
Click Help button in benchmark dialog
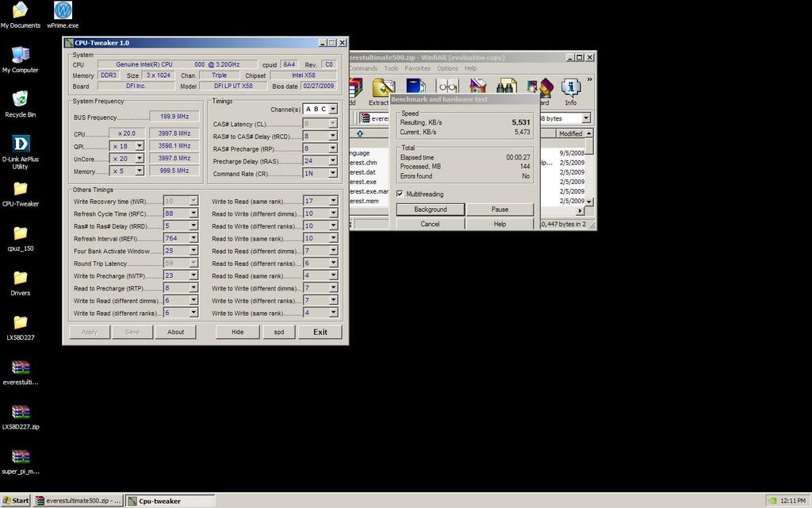click(500, 224)
